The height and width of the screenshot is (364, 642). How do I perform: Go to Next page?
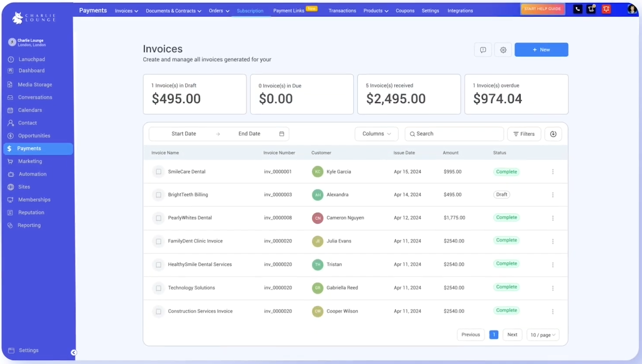(x=512, y=335)
